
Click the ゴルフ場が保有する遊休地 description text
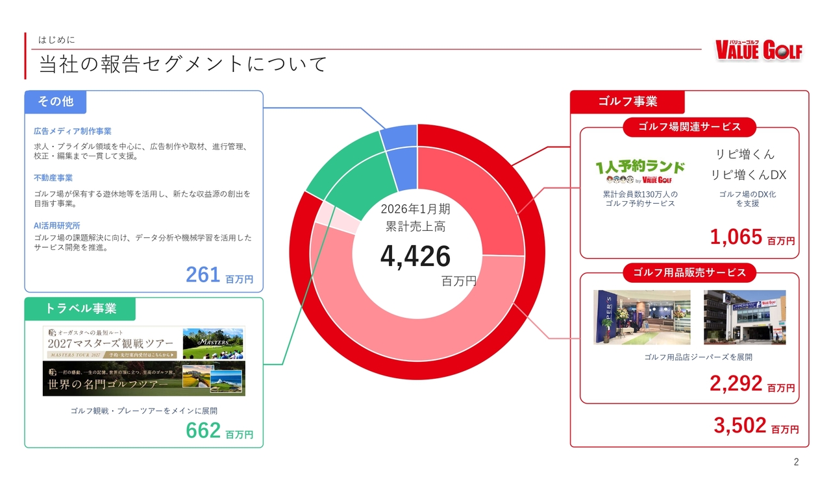click(142, 198)
